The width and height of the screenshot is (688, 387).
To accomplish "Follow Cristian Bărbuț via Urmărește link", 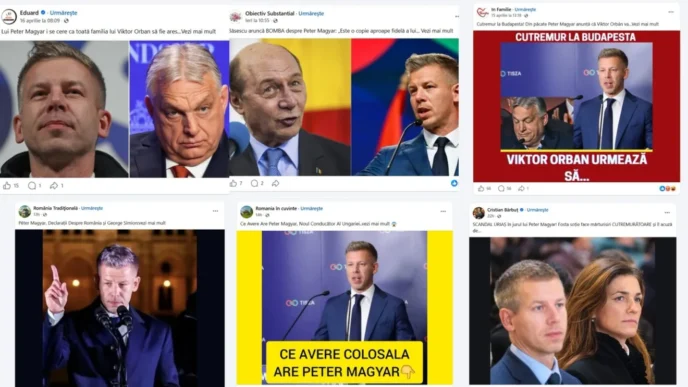I will (538, 210).
